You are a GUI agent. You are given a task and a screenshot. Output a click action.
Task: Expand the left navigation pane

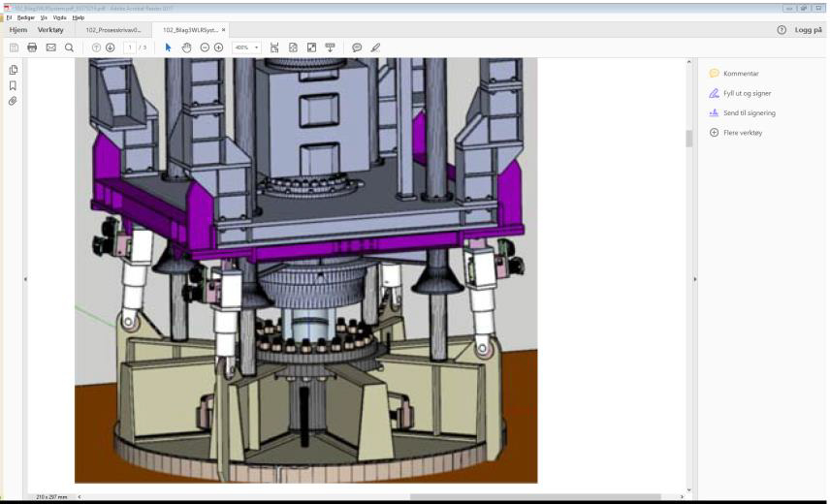tap(24, 279)
